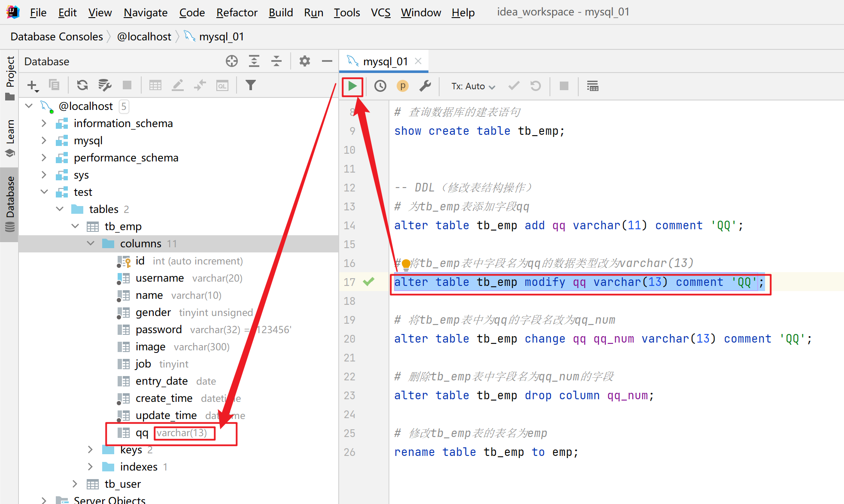Image resolution: width=844 pixels, height=504 pixels.
Task: Collapse the columns folder
Action: pos(91,243)
